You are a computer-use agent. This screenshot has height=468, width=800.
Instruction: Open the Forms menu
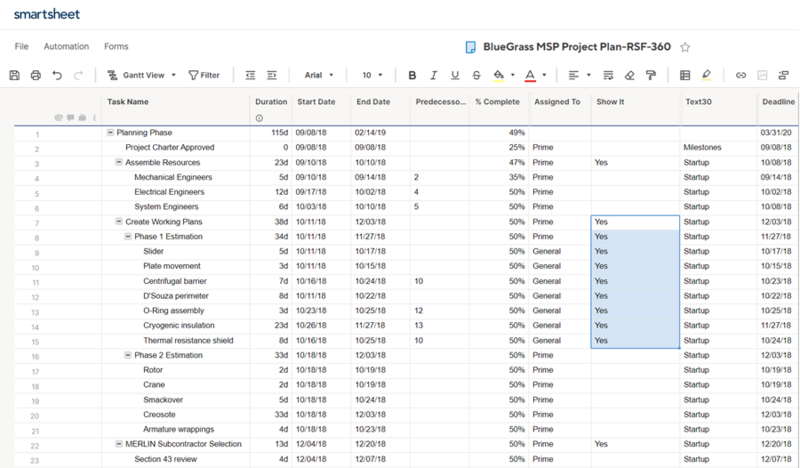click(x=116, y=46)
